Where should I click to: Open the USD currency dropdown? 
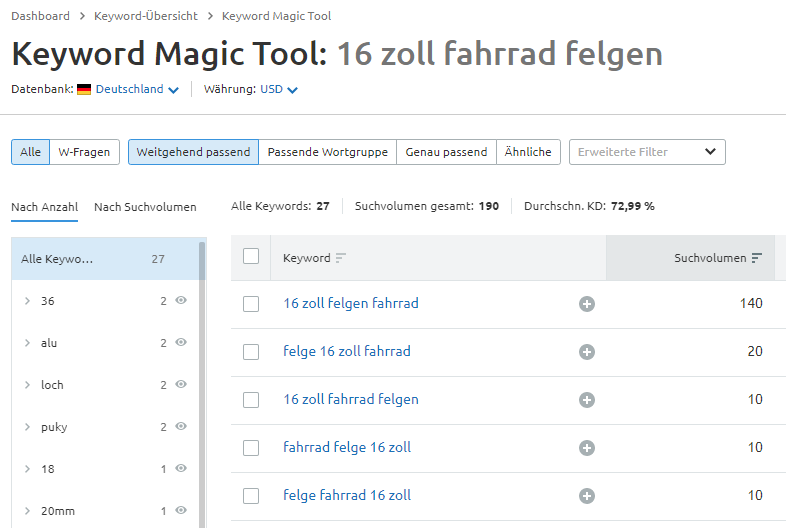coord(279,89)
